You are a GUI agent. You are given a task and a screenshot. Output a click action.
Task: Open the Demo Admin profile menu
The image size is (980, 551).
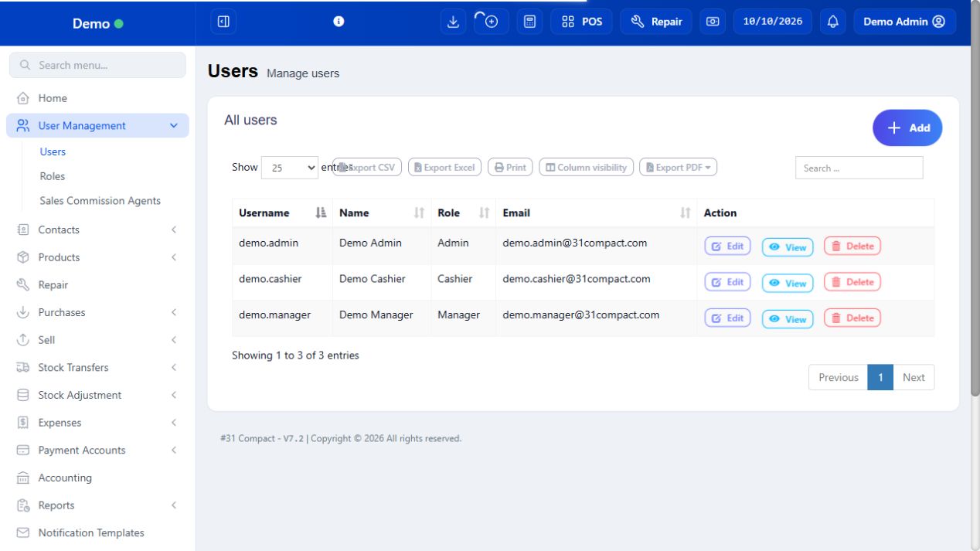904,22
